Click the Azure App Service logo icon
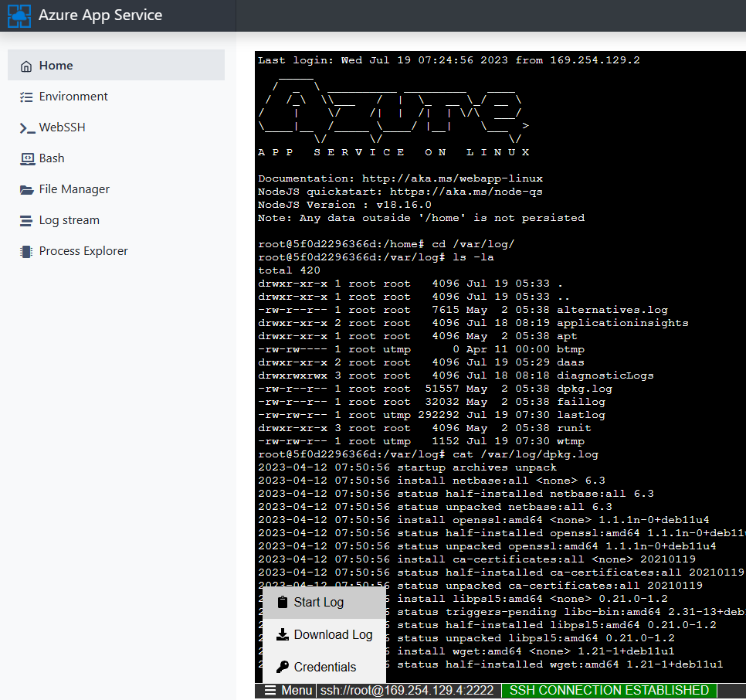746x700 pixels. (x=19, y=15)
